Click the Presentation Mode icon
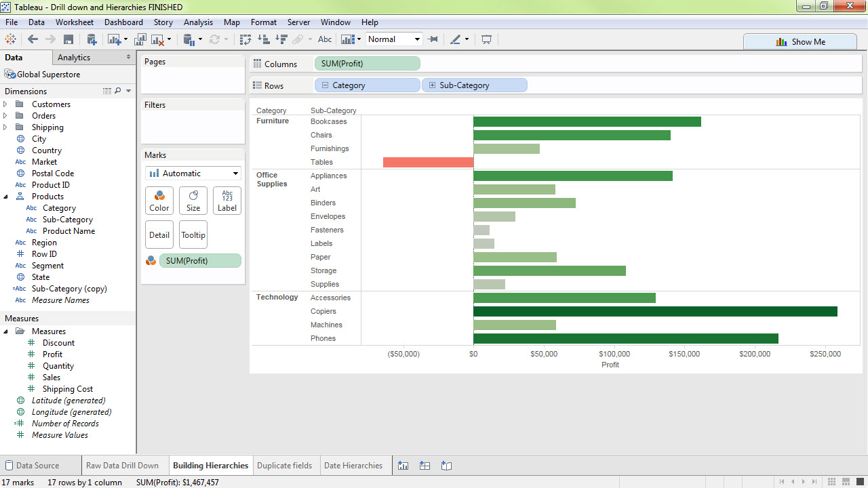 [x=486, y=39]
